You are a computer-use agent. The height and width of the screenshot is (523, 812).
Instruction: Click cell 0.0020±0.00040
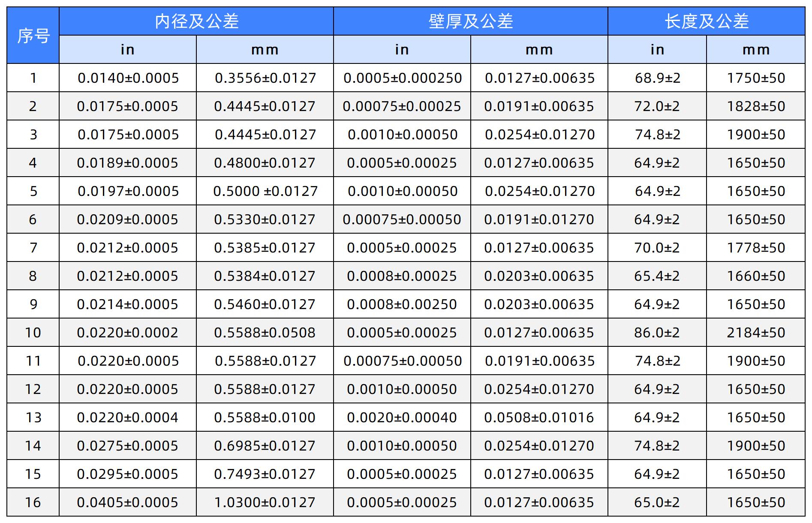click(402, 417)
